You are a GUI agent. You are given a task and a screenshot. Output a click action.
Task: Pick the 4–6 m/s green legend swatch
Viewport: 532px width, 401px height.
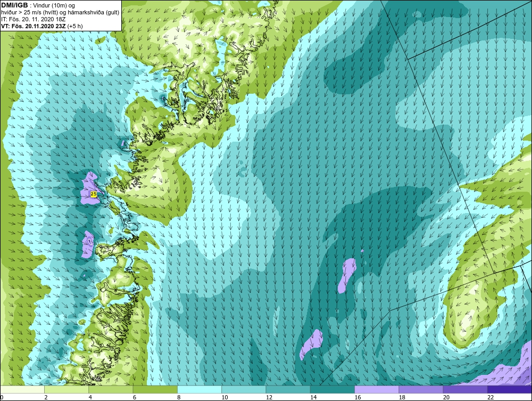click(x=111, y=389)
